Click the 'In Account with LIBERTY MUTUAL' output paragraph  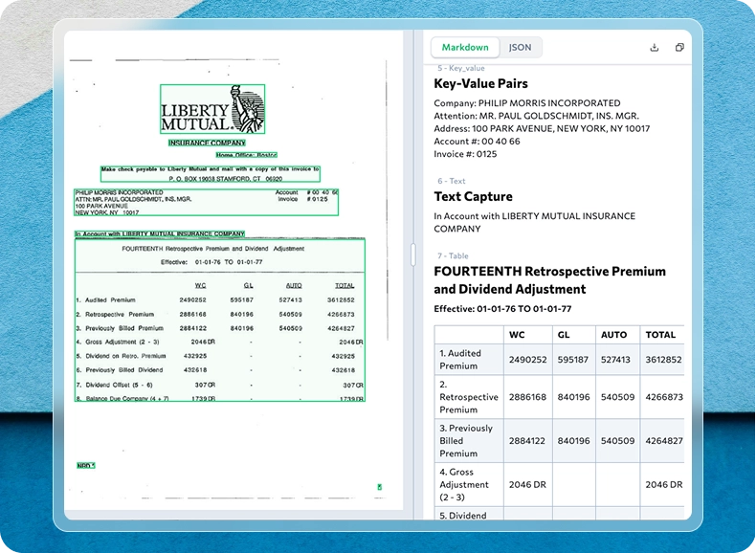pyautogui.click(x=534, y=222)
